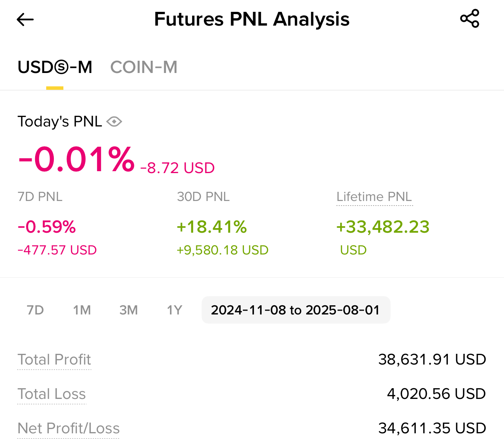Tap the 30D PNL +18.41% value
504x444 pixels.
212,227
